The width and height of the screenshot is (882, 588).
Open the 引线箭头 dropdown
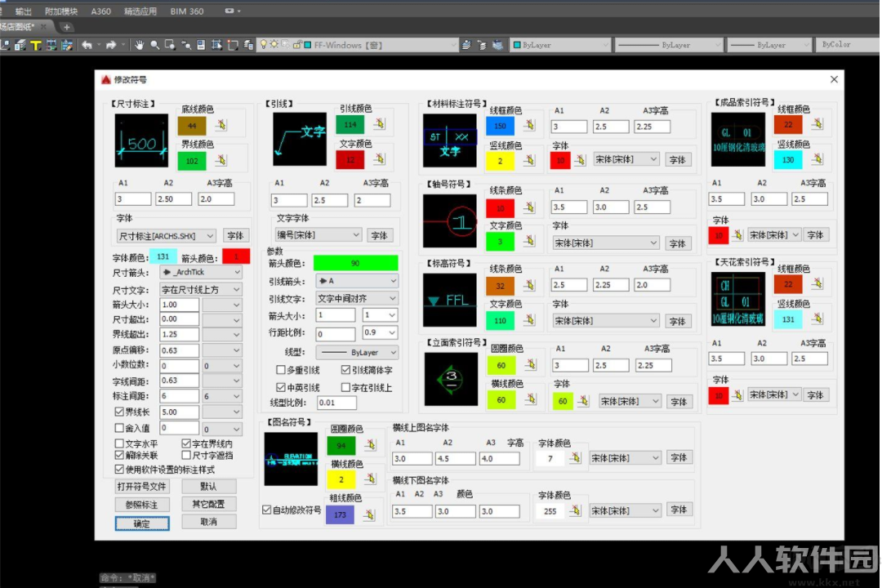click(x=356, y=281)
